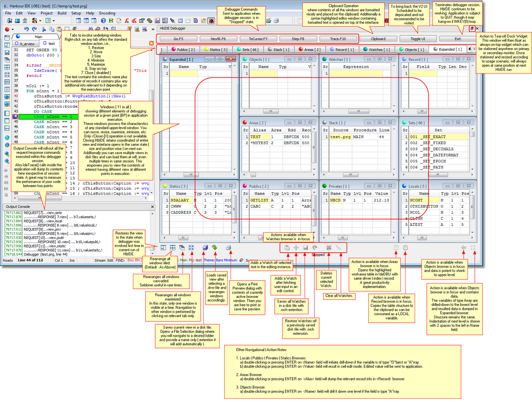Cascade the debugger windows
Image resolution: width=532 pixels, height=402 pixels.
pyautogui.click(x=182, y=248)
